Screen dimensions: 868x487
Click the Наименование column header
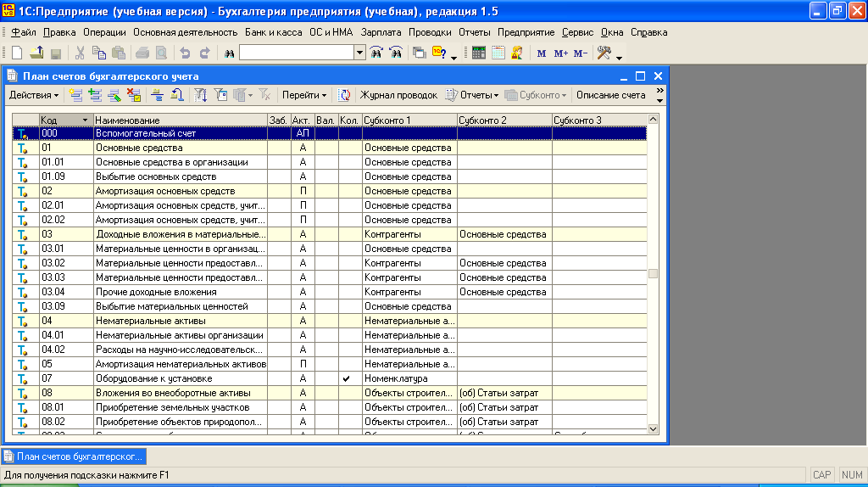point(181,120)
